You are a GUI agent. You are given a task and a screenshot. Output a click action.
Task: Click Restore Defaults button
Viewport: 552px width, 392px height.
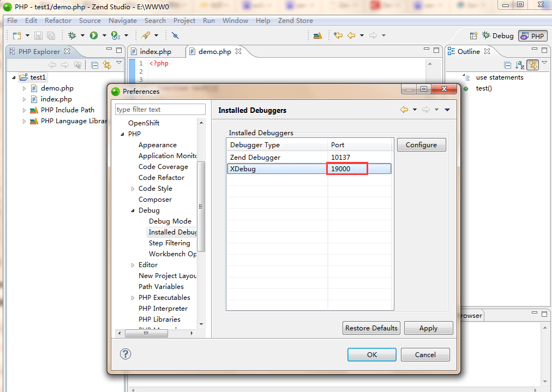(x=371, y=328)
